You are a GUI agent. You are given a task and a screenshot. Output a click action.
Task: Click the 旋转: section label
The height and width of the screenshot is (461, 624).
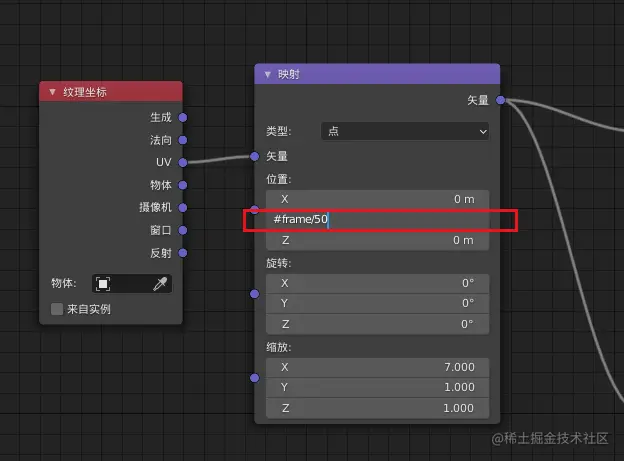(279, 263)
